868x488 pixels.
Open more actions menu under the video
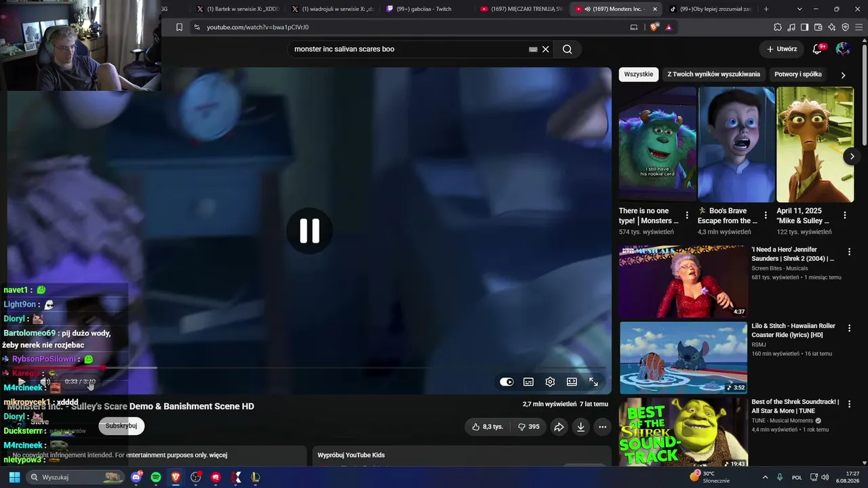tap(602, 426)
